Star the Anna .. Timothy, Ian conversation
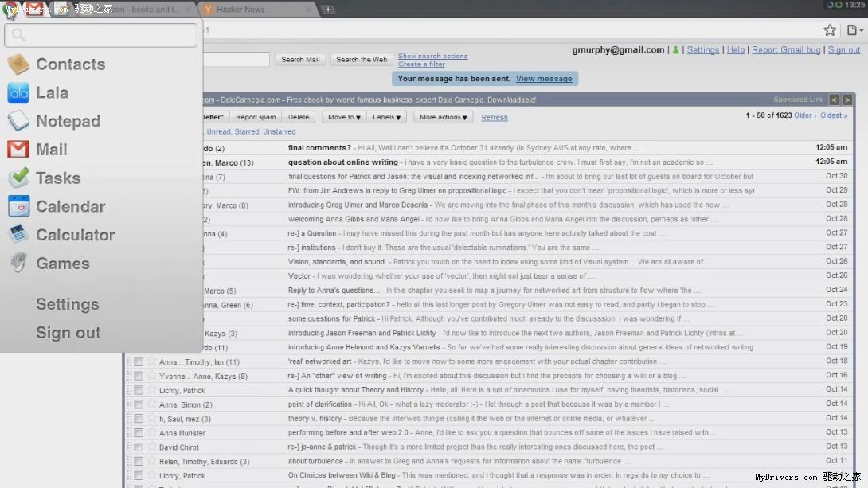 (x=151, y=361)
